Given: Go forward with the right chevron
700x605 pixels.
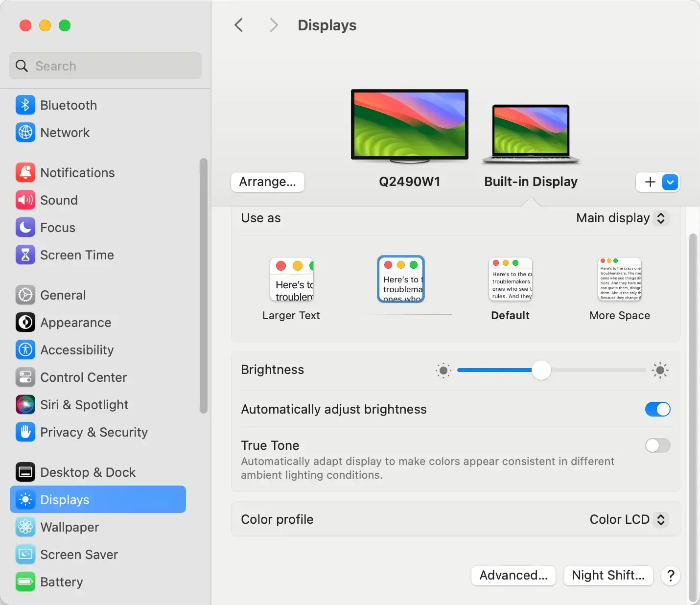Looking at the screenshot, I should [x=274, y=25].
